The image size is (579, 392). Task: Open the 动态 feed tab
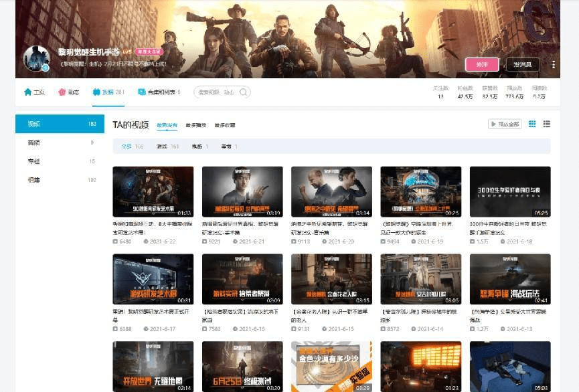[69, 92]
